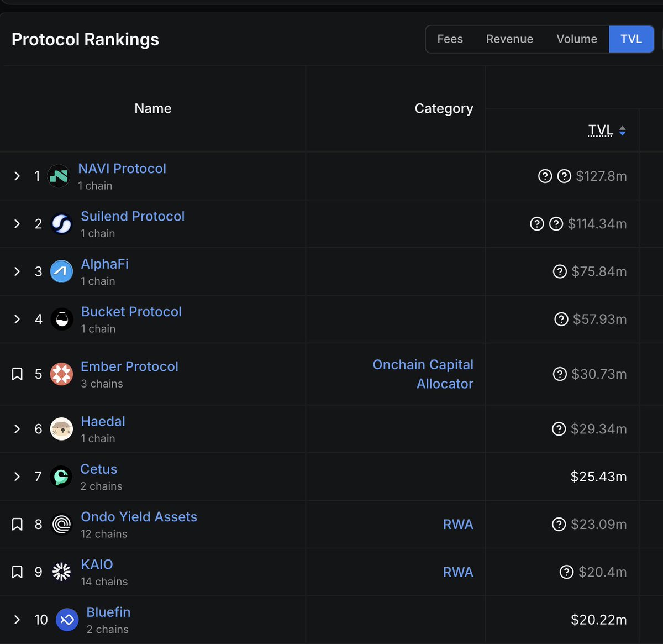Viewport: 663px width, 644px height.
Task: Click the question mark icon beside $30.73m
Action: [560, 374]
